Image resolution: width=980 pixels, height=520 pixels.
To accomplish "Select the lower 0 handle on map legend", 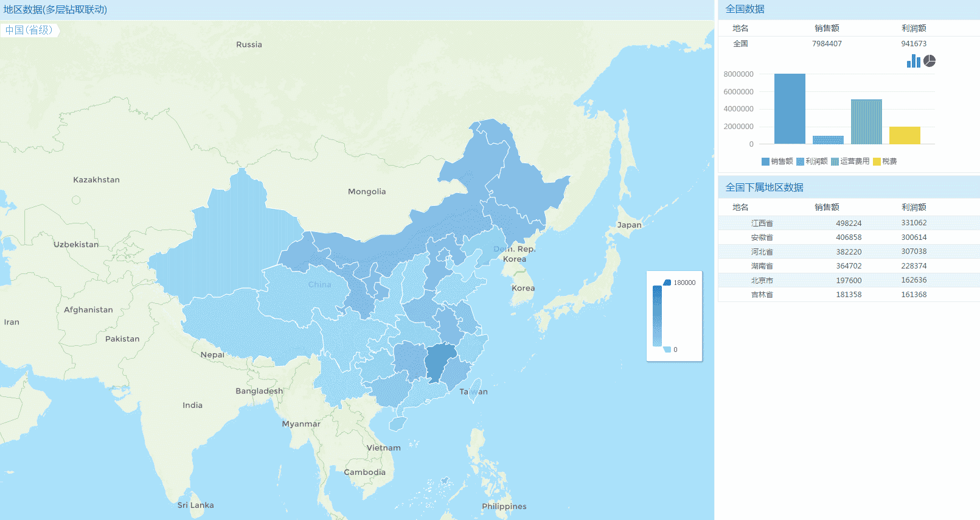I will click(x=667, y=350).
